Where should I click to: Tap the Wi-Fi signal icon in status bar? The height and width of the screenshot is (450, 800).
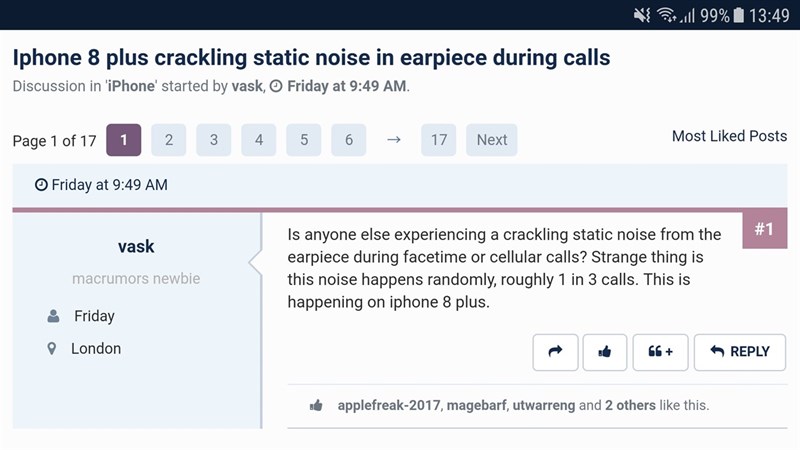(666, 15)
